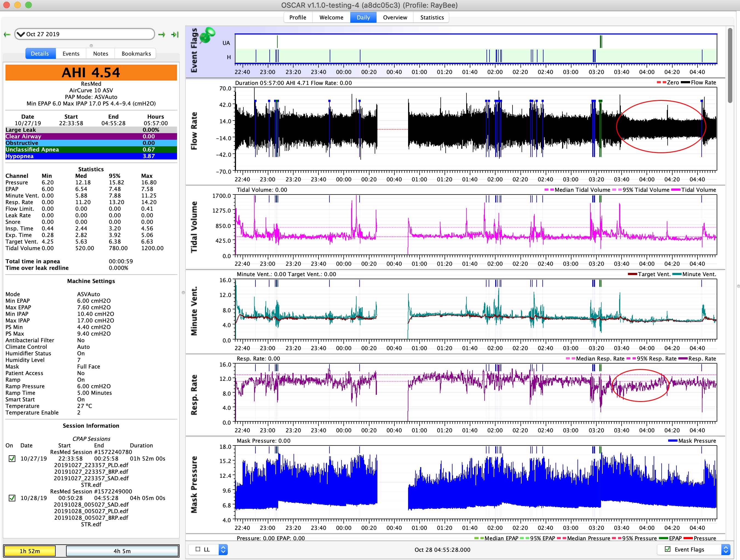Click the 20191027_223357_PLD.edf filename

click(x=91, y=465)
